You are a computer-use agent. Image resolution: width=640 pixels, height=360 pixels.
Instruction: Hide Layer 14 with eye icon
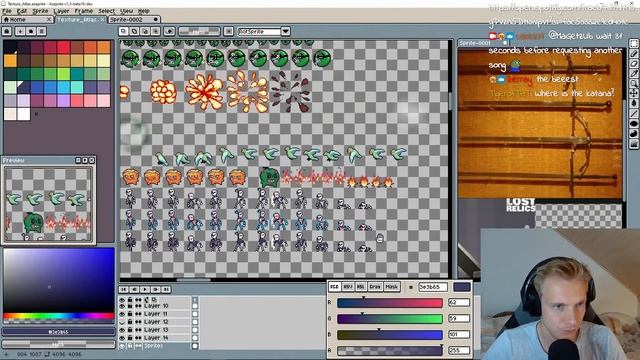pyautogui.click(x=122, y=338)
